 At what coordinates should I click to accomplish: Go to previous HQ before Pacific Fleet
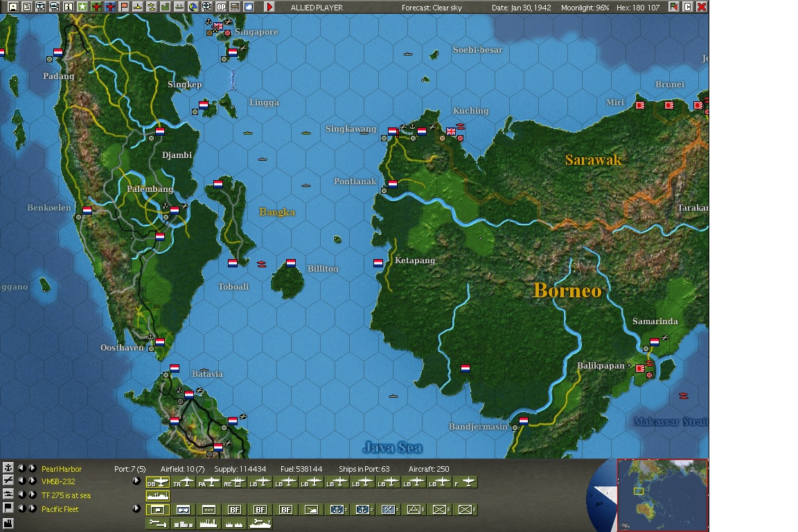point(21,508)
